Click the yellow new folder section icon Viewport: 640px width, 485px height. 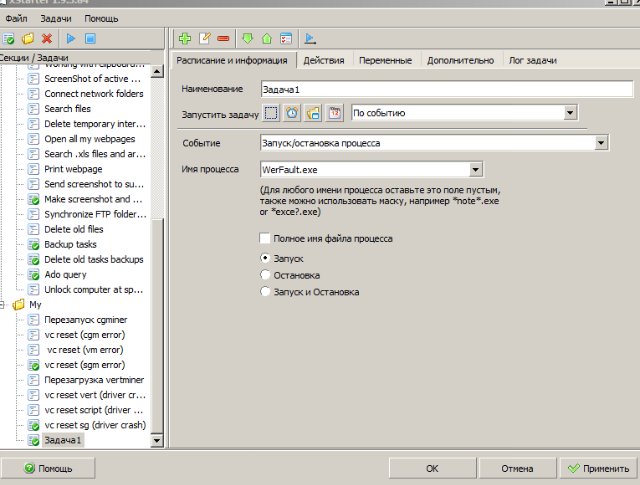[28, 38]
